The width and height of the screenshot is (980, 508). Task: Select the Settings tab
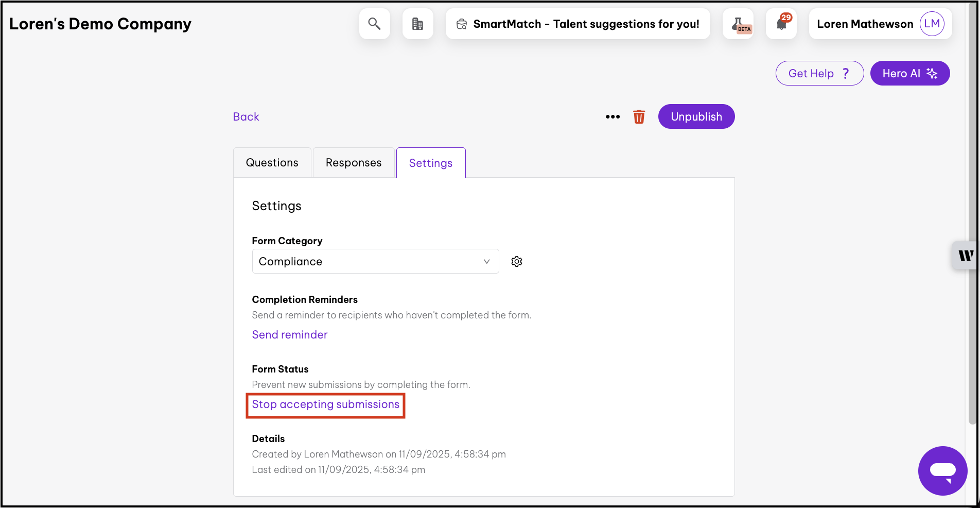(x=431, y=163)
